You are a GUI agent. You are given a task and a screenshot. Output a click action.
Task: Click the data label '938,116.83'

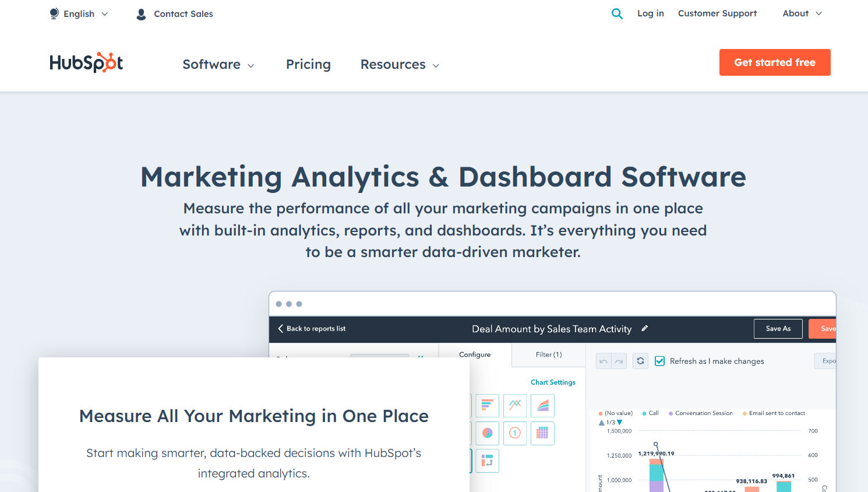point(751,482)
